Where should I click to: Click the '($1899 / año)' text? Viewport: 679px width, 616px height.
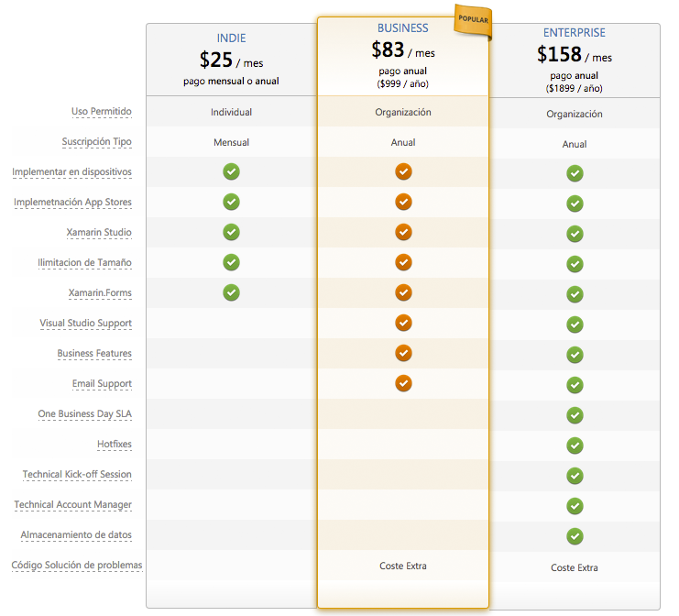(575, 89)
